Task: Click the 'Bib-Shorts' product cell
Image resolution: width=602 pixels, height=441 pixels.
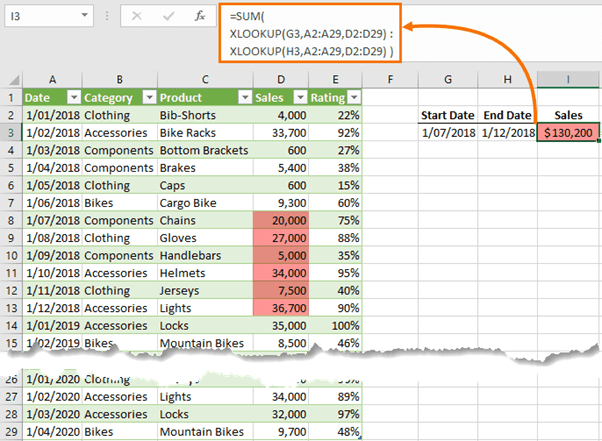Action: point(205,115)
